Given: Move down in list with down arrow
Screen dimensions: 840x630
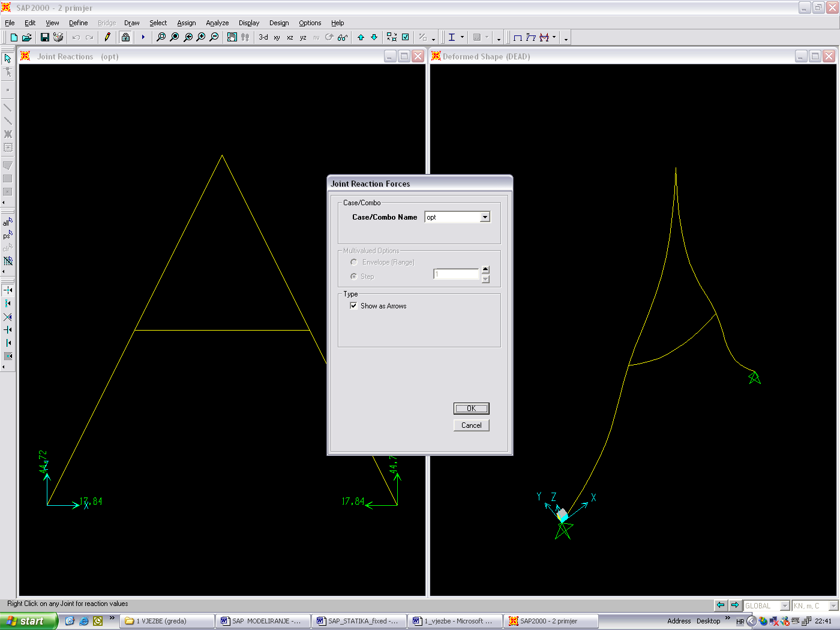Looking at the screenshot, I should (x=374, y=37).
